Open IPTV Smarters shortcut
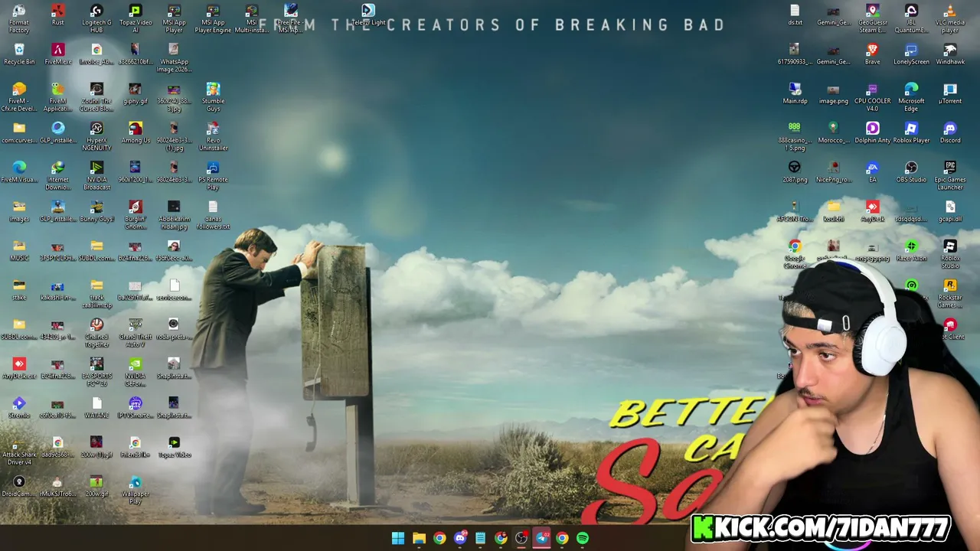 click(136, 407)
